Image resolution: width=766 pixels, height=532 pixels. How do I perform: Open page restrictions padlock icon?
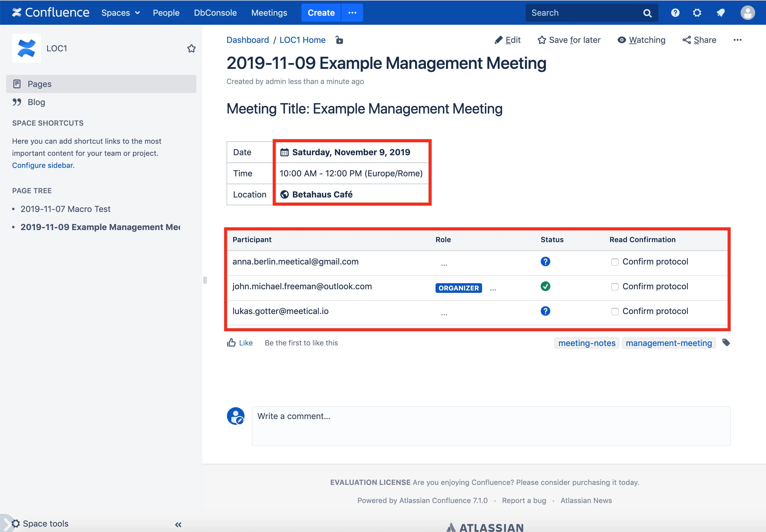pyautogui.click(x=339, y=40)
